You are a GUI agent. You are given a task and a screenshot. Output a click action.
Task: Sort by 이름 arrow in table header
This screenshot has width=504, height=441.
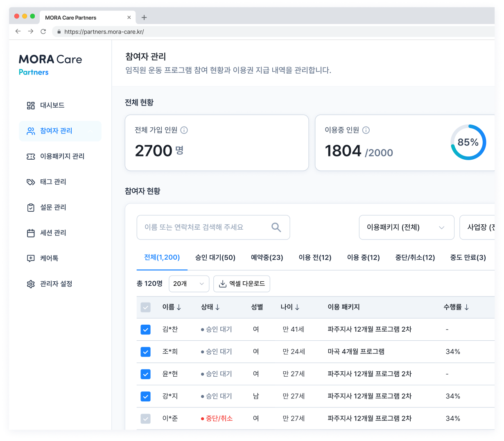pyautogui.click(x=179, y=307)
